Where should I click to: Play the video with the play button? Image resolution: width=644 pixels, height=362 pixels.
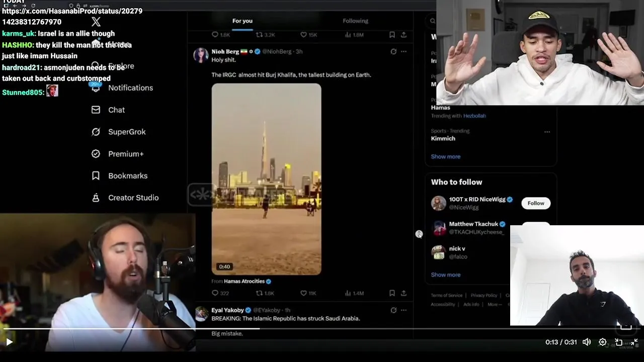pyautogui.click(x=9, y=342)
